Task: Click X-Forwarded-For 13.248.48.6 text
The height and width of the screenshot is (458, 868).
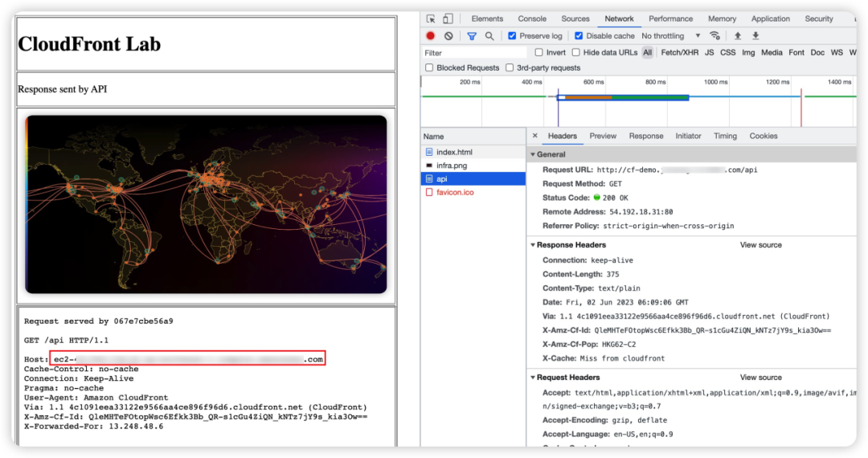Action: [x=93, y=427]
